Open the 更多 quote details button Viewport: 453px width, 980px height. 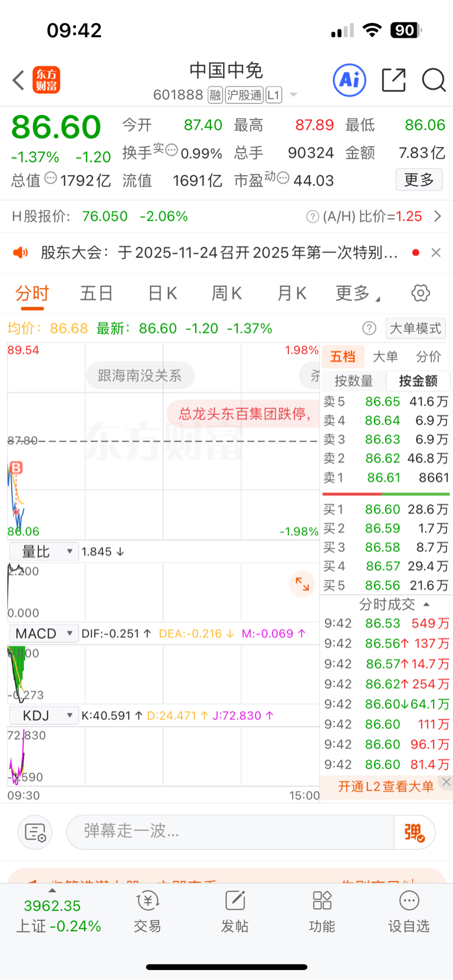click(x=419, y=180)
